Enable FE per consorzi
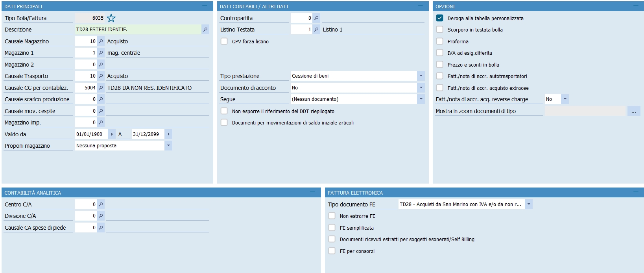The height and width of the screenshot is (273, 644). [x=332, y=251]
